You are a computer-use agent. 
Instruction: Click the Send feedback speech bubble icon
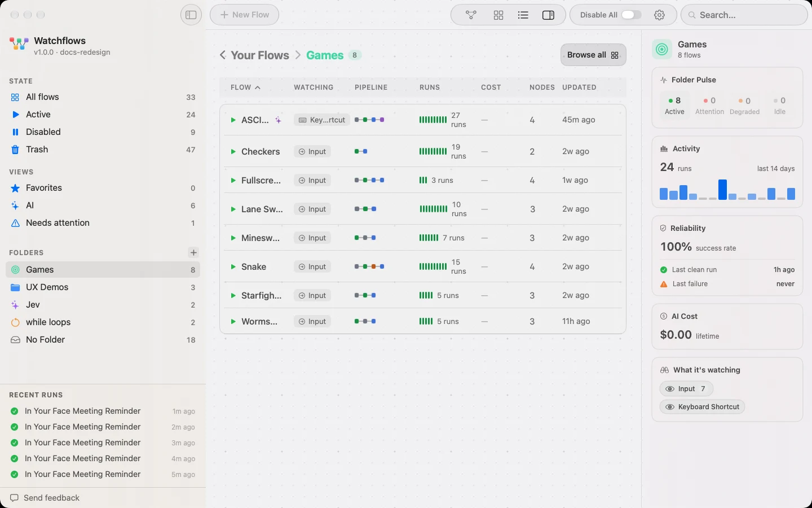[x=14, y=498]
